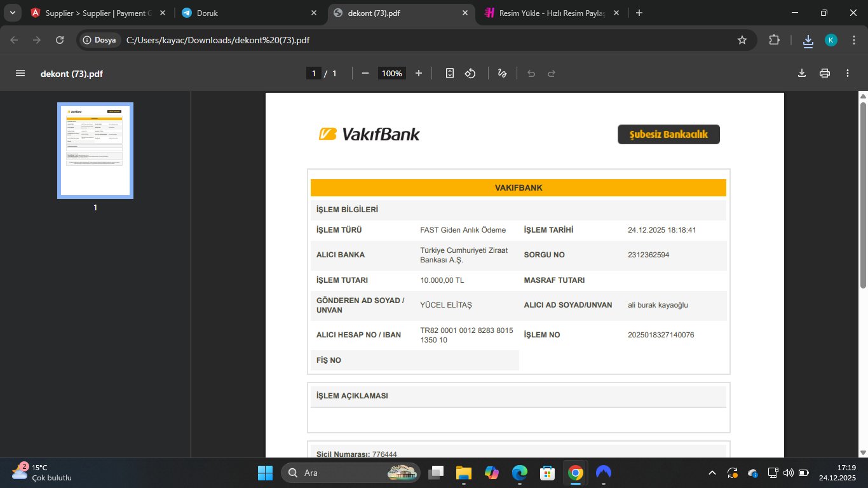Open Microsoft Store from taskbar
Screen dimensions: 868x488
point(548,473)
